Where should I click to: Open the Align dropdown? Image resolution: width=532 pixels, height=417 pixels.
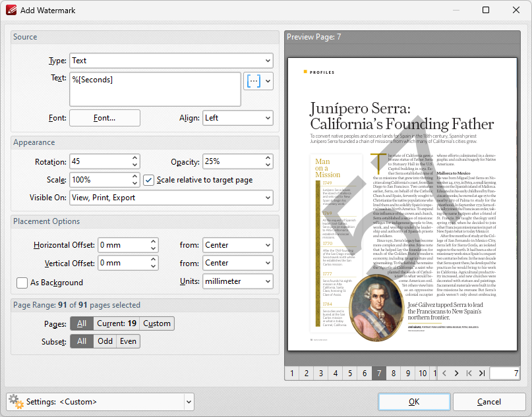pos(238,118)
